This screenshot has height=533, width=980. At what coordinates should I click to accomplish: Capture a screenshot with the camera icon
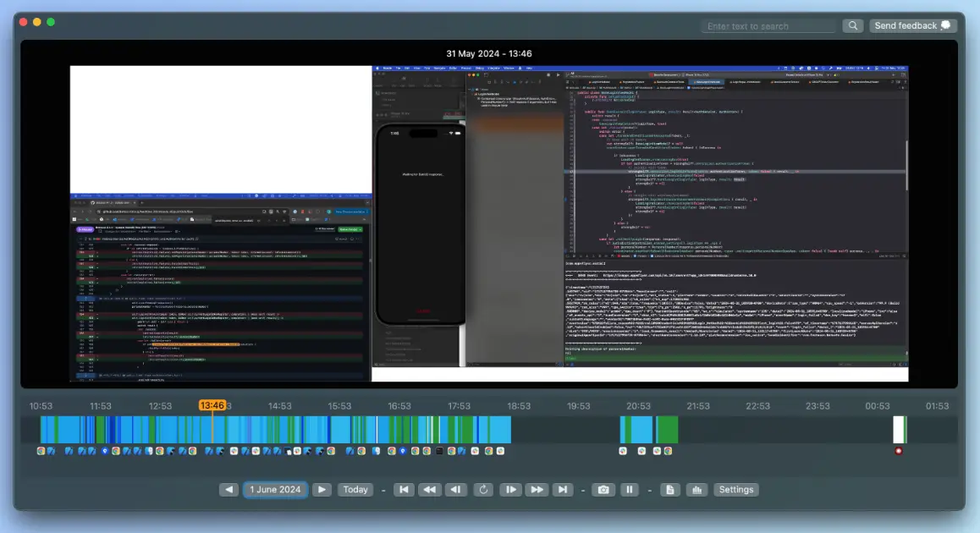tap(603, 489)
